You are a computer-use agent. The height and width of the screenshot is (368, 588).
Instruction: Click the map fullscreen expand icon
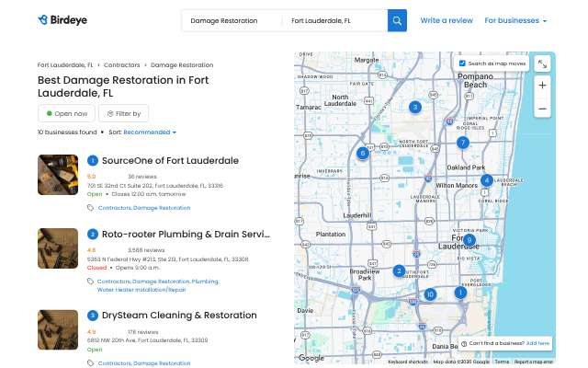542,63
